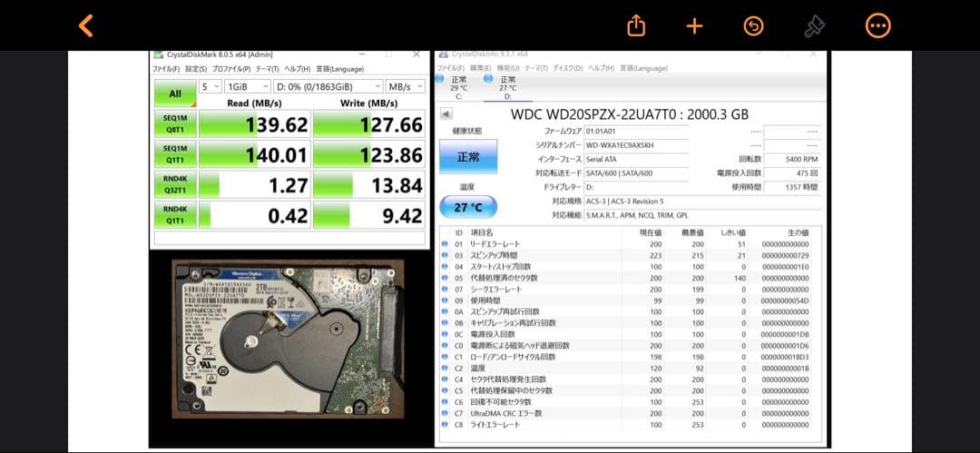Click the interface field Serial ATA
The image size is (980, 453).
pos(635,160)
